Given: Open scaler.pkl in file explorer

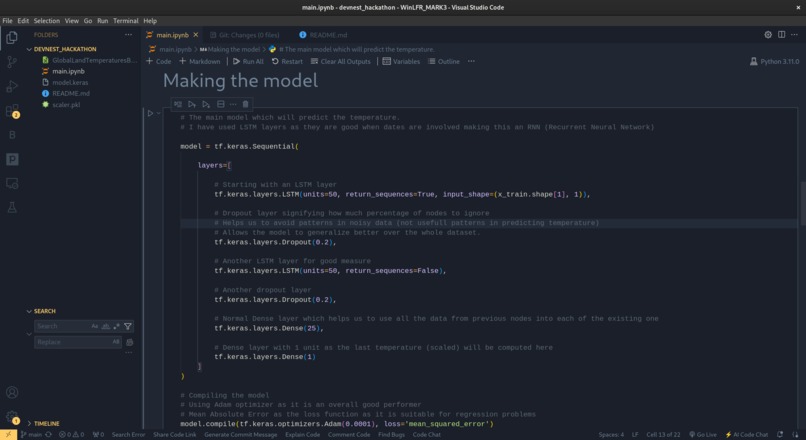Looking at the screenshot, I should 66,105.
